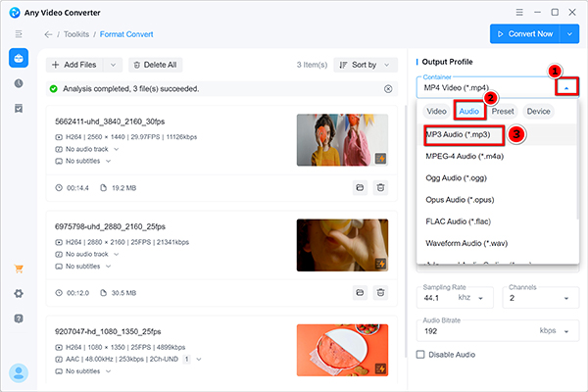Expand audio track dropdown for 5662411 file
Screen dimensions: 588x392
pyautogui.click(x=117, y=149)
